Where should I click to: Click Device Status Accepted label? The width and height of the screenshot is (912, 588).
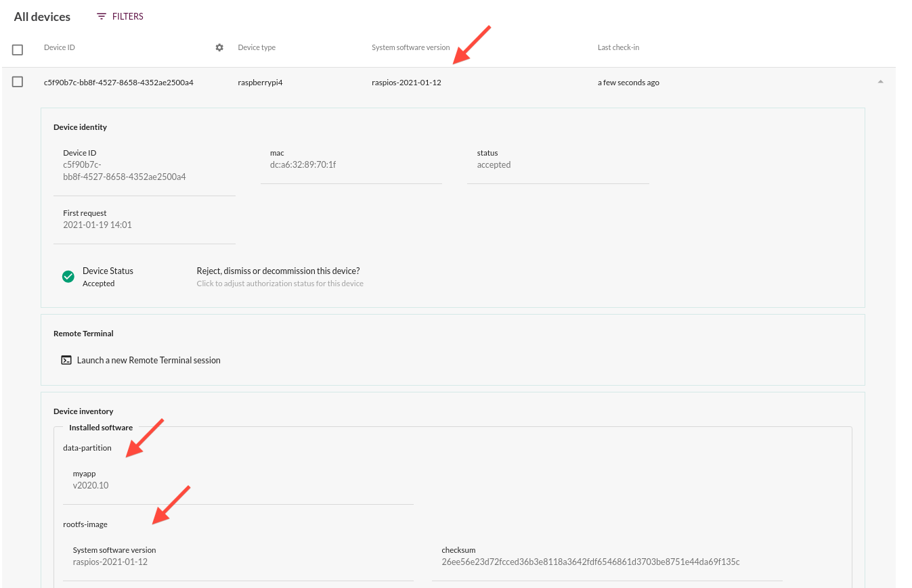108,277
